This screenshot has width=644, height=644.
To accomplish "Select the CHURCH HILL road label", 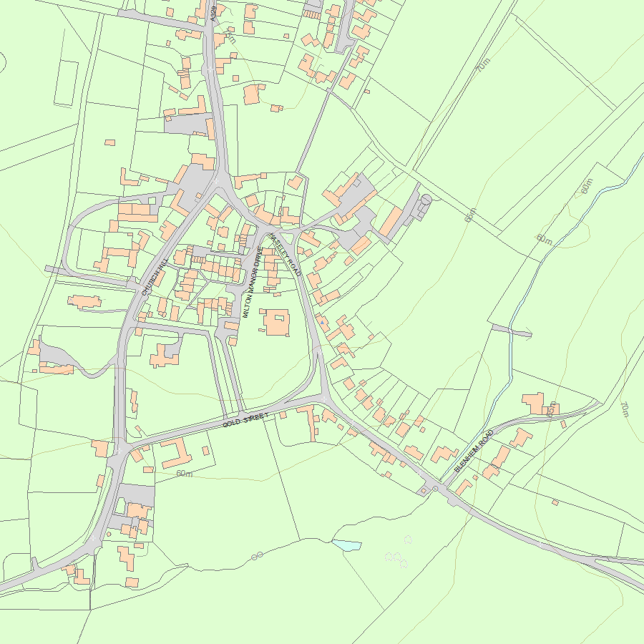I will pos(155,277).
